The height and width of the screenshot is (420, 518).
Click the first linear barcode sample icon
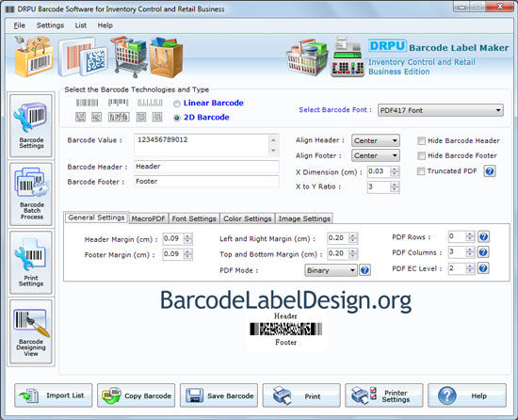click(x=88, y=103)
